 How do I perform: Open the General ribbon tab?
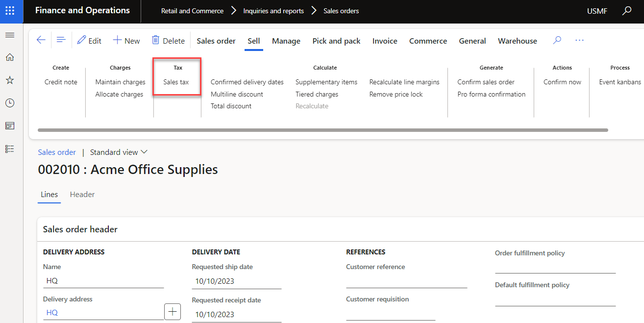point(472,41)
